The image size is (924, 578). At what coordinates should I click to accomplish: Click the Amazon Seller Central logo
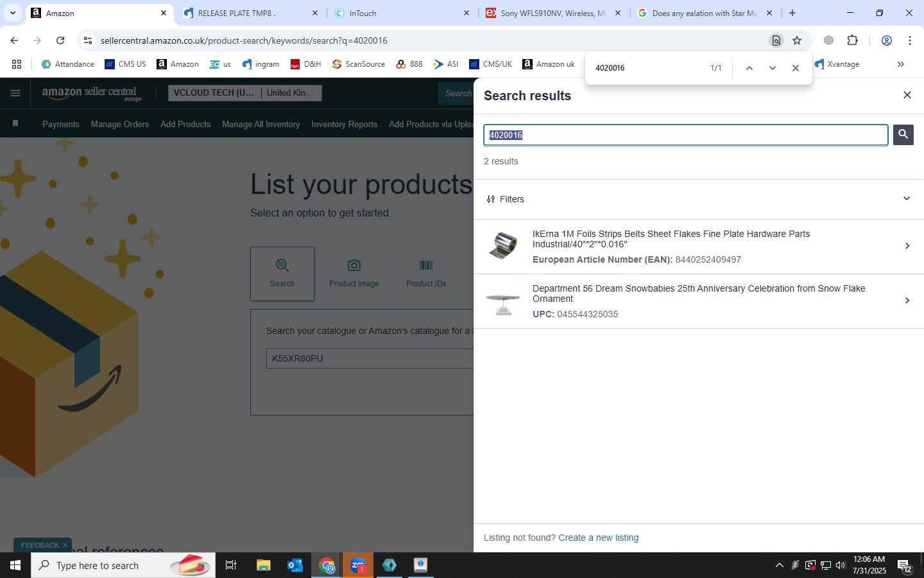(x=91, y=94)
